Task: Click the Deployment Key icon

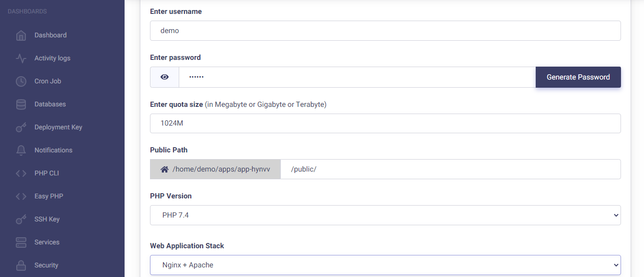Action: point(21,127)
